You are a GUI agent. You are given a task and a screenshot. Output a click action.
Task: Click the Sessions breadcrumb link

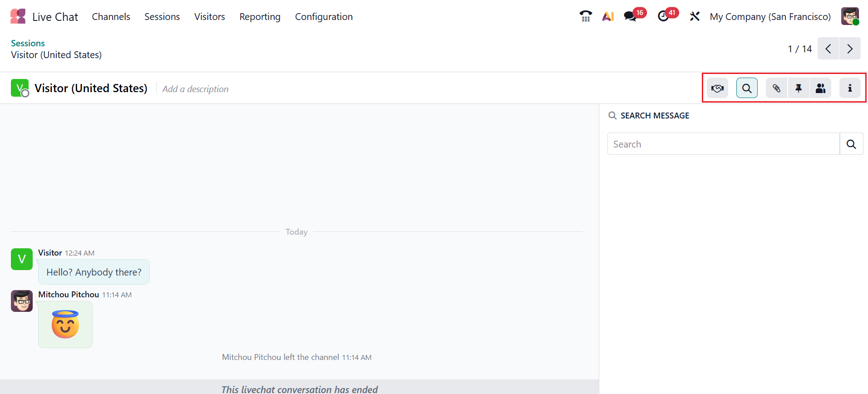click(28, 43)
